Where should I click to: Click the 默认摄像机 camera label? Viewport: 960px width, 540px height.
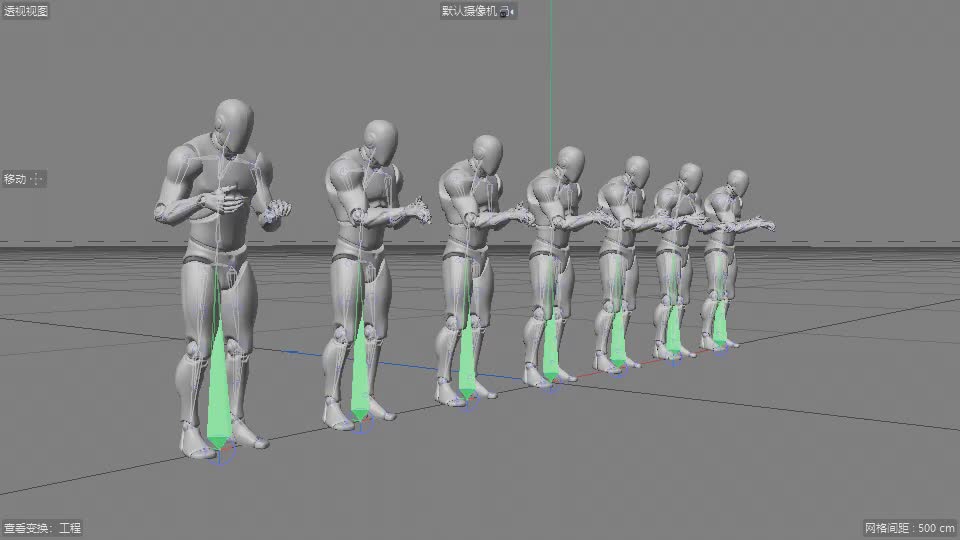pyautogui.click(x=469, y=12)
